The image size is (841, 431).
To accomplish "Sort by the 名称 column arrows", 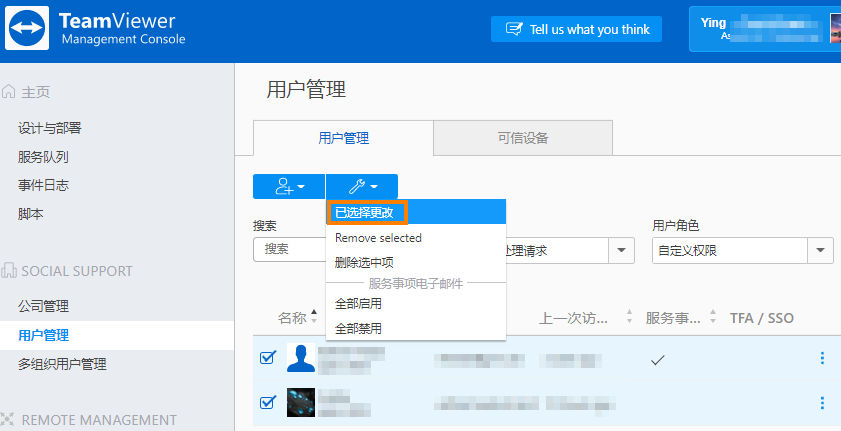I will (314, 316).
